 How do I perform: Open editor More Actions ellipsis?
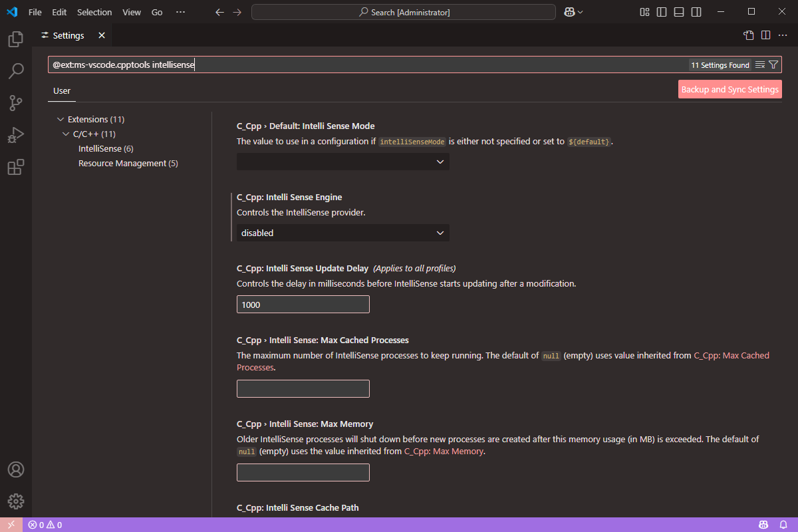pyautogui.click(x=782, y=35)
